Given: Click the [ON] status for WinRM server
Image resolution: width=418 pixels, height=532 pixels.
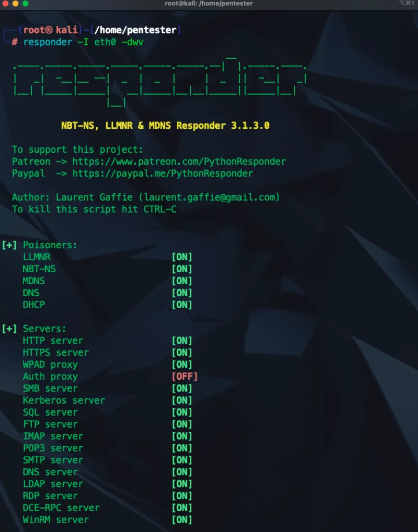Looking at the screenshot, I should click(182, 520).
